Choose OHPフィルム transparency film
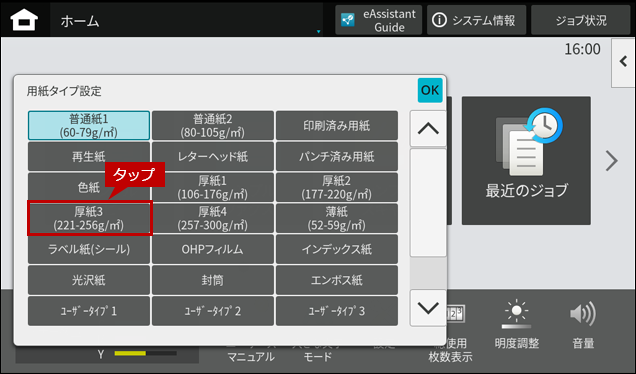The height and width of the screenshot is (374, 636). [213, 249]
